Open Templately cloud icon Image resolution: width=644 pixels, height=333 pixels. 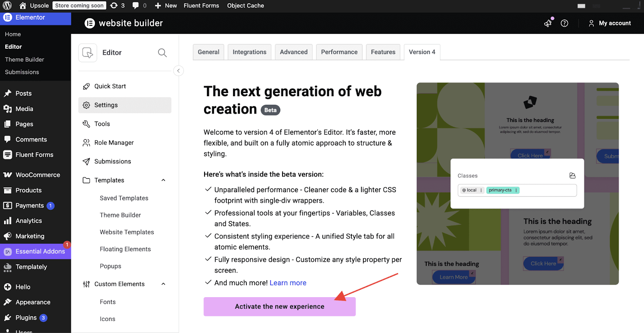[x=8, y=267]
